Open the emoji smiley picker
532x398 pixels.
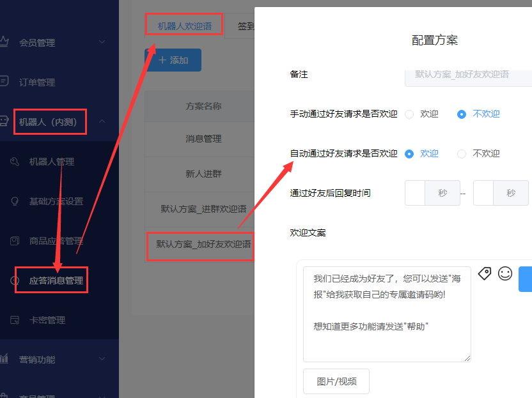tap(505, 273)
